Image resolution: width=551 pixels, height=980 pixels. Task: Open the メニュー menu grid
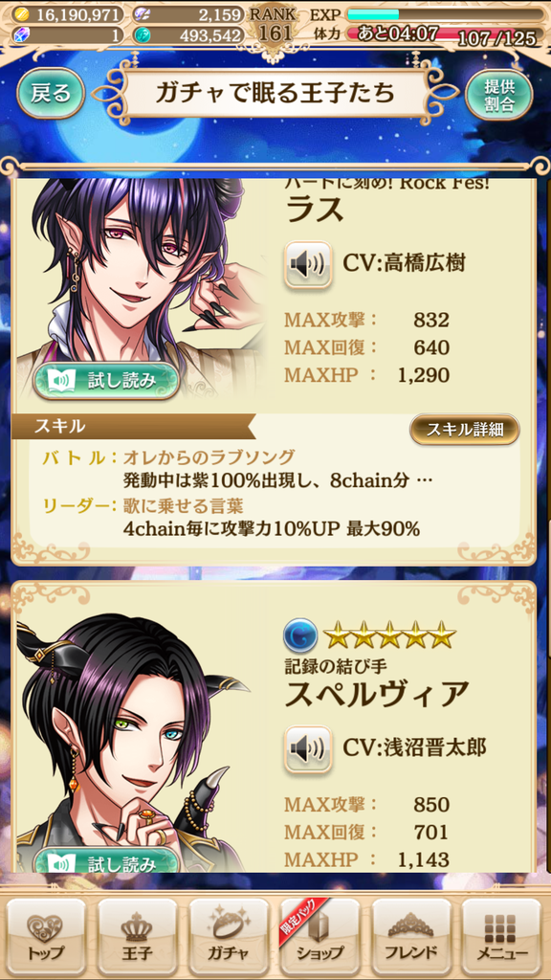click(502, 935)
